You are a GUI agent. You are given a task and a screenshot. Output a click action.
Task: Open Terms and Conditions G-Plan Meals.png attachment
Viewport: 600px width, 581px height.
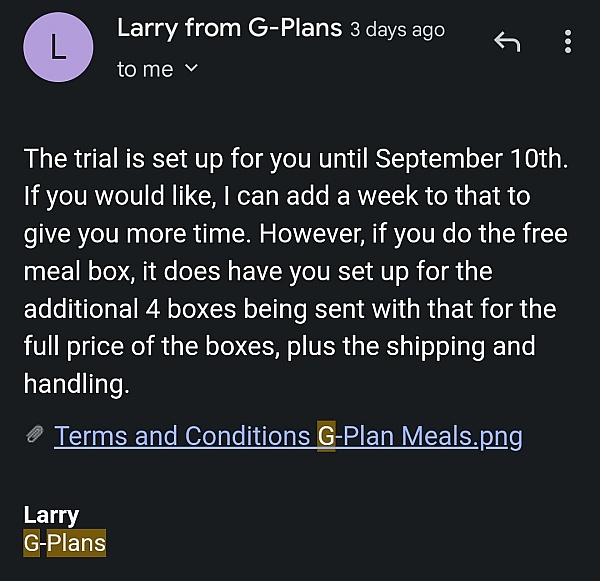coord(288,436)
